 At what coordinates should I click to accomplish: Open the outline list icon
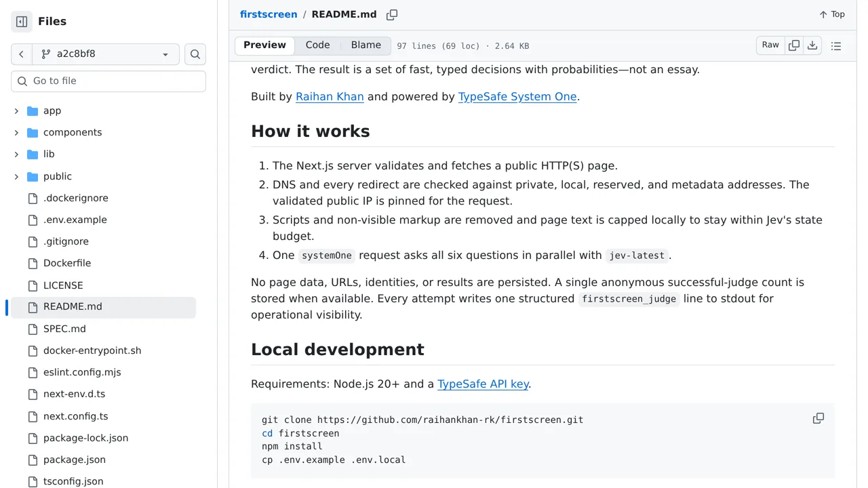pyautogui.click(x=836, y=46)
